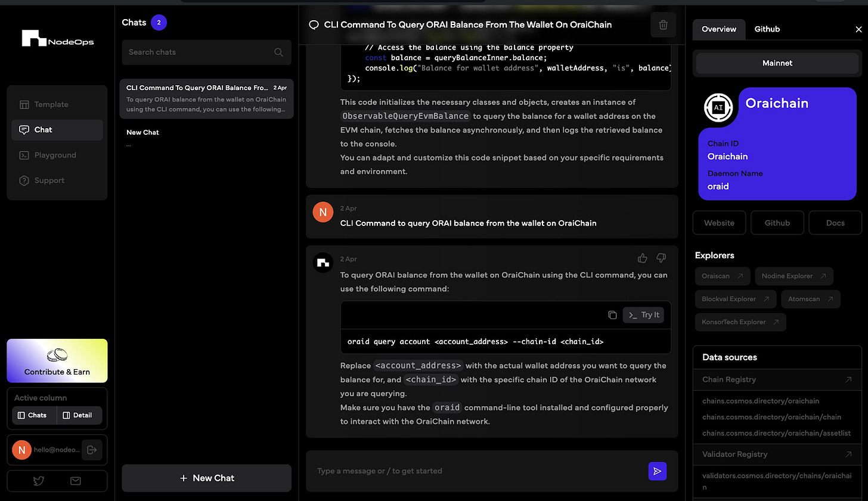Select the New Chat conversation entry

click(x=206, y=138)
